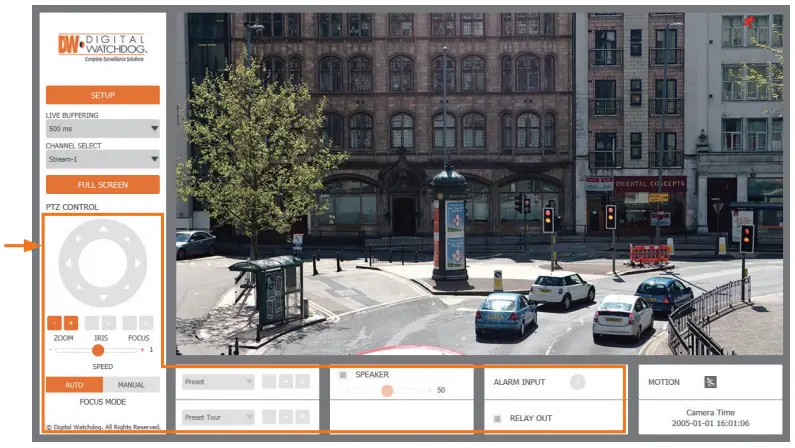Decrease PTZ speed with the minus sign
Image resolution: width=795 pixels, height=448 pixels.
pos(51,350)
